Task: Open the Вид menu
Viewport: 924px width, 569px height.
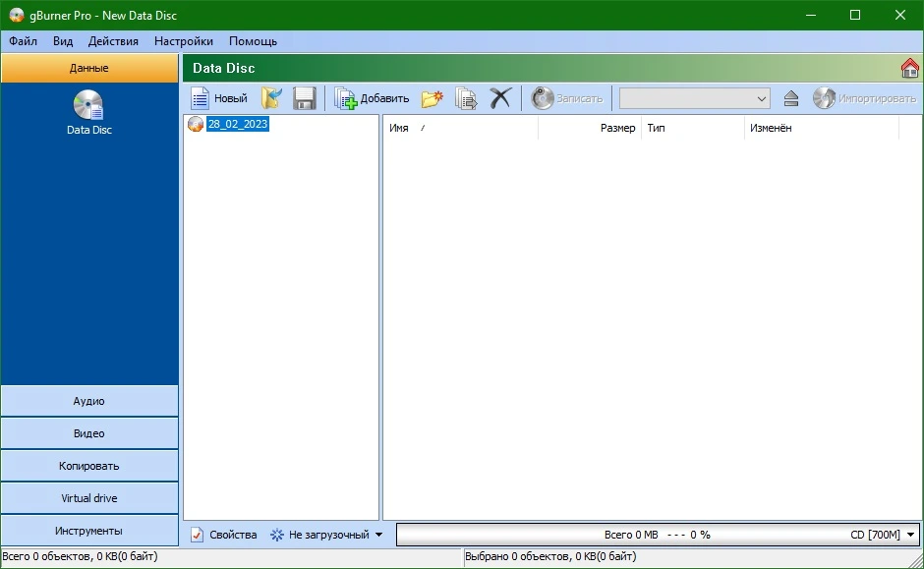Action: tap(63, 41)
